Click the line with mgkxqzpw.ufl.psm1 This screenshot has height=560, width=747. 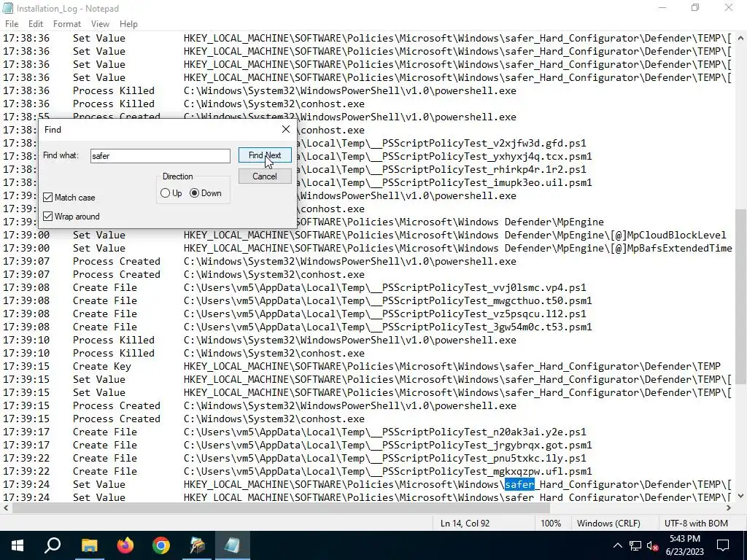click(x=298, y=471)
